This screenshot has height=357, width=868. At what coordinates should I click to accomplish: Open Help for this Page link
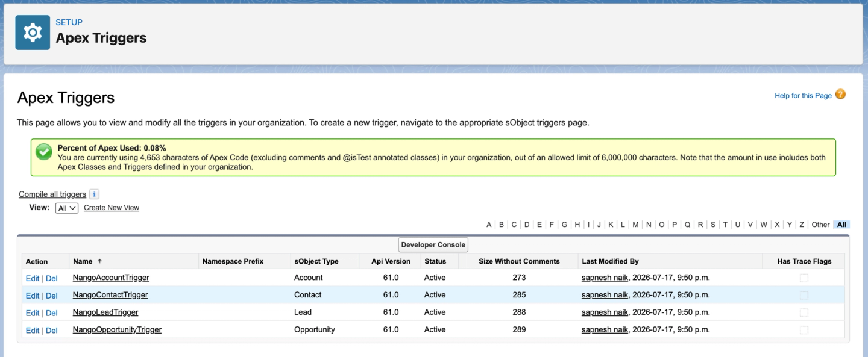(x=803, y=96)
